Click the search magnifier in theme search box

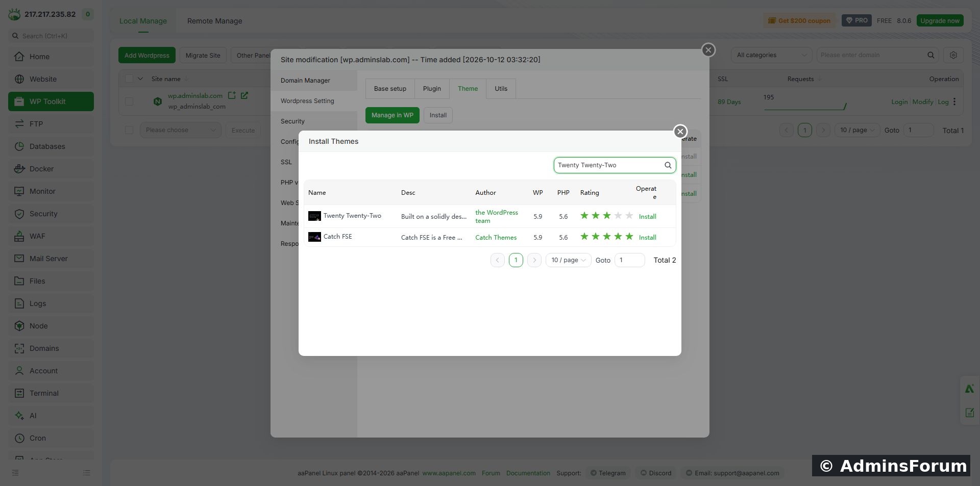pos(668,165)
